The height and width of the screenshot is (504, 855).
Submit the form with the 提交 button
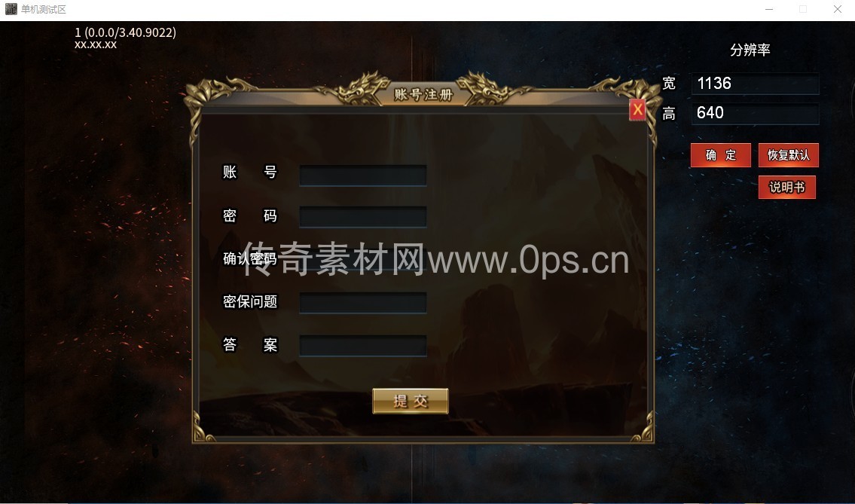tap(411, 401)
